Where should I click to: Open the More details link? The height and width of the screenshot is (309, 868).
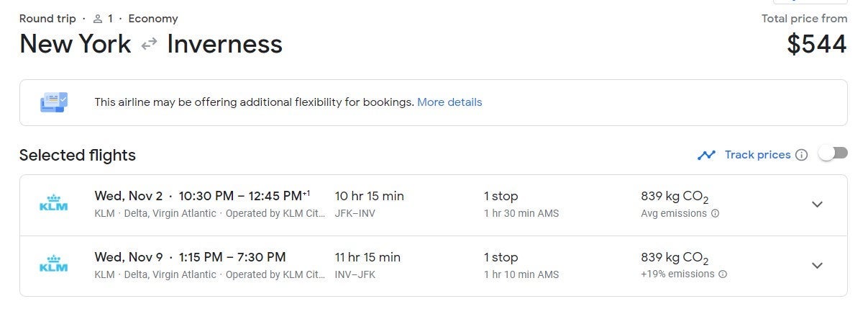coord(449,102)
